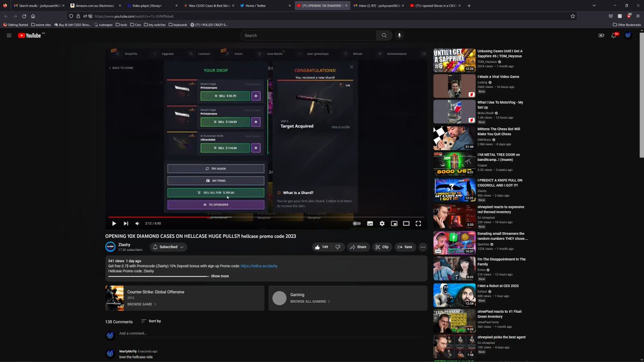Open the YouTube notifications bell
644x362 pixels.
click(614, 35)
